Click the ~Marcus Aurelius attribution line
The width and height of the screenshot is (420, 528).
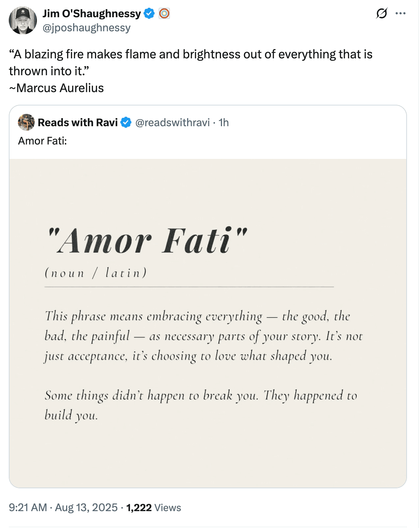tap(57, 88)
